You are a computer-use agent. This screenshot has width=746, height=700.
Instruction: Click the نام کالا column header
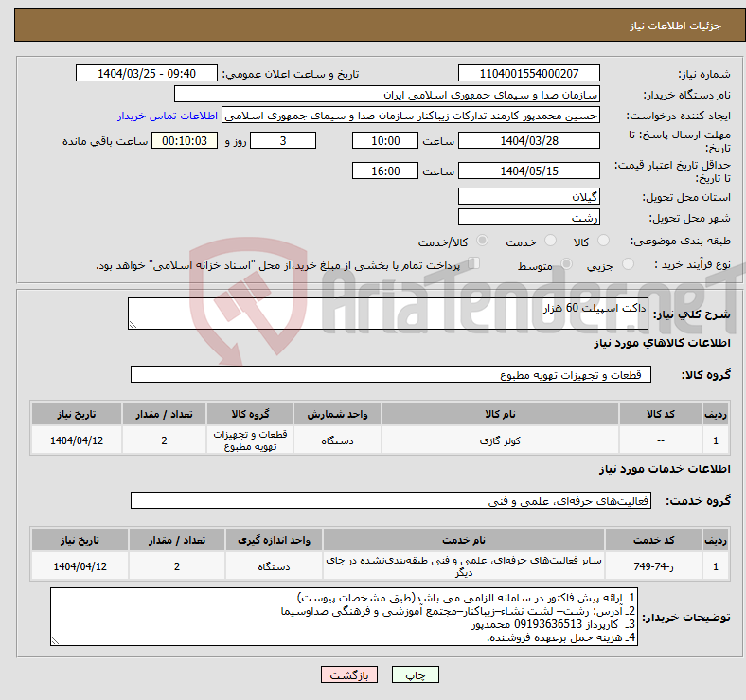point(500,414)
